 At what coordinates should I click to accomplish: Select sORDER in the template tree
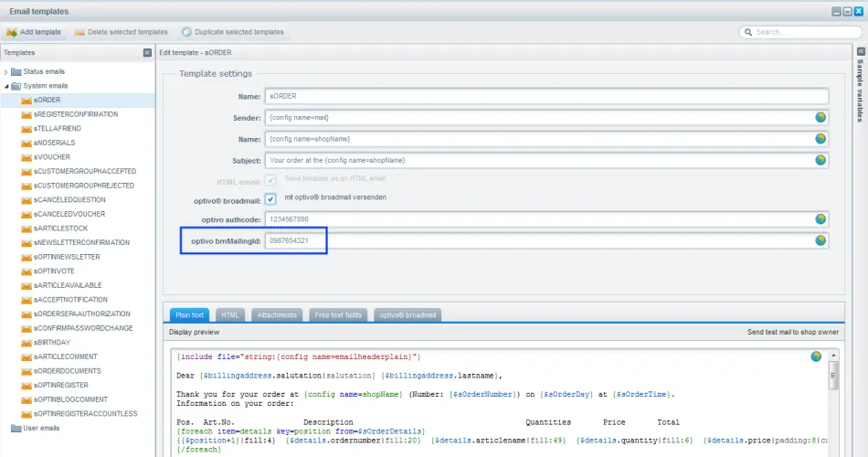[78, 101]
